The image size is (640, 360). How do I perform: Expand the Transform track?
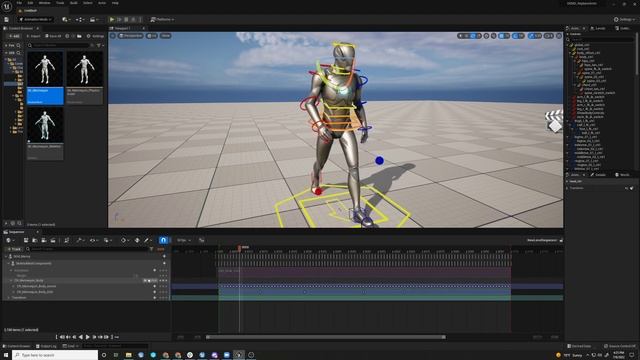[x=9, y=298]
